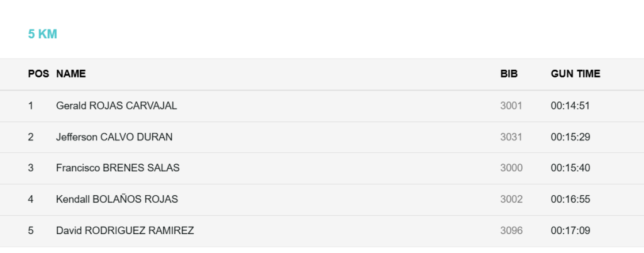Select David RODRIGUEZ RAMIREZ entry

click(x=125, y=230)
